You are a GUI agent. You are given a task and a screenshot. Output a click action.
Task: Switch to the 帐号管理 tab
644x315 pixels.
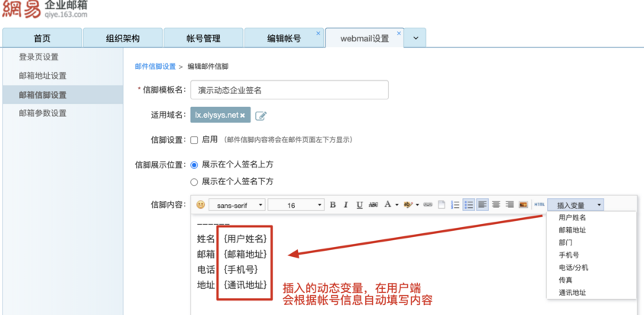coord(204,38)
